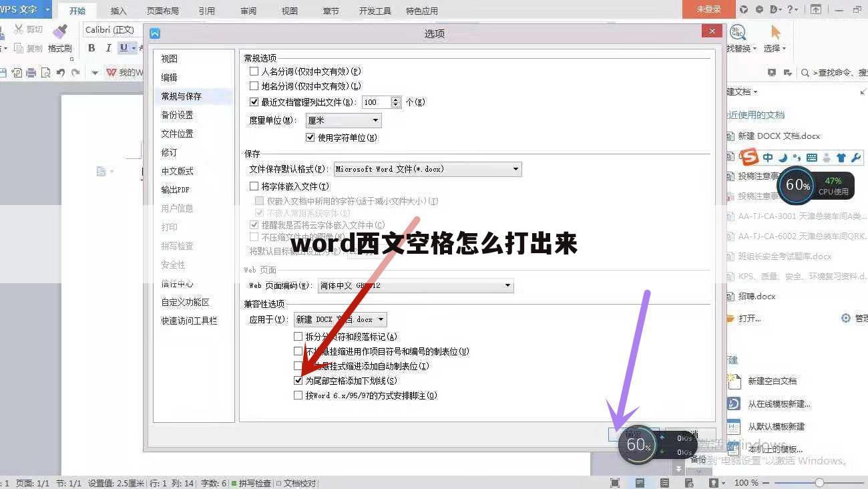
Task: Uncheck 为尾部空格添加下划线 checkbox
Action: [x=298, y=381]
